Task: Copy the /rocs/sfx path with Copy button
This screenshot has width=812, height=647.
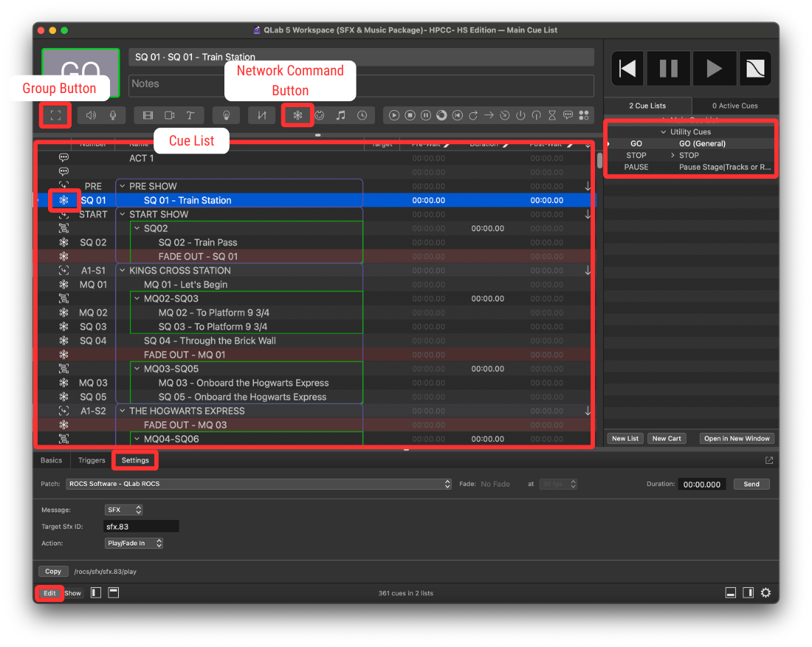Action: click(53, 571)
